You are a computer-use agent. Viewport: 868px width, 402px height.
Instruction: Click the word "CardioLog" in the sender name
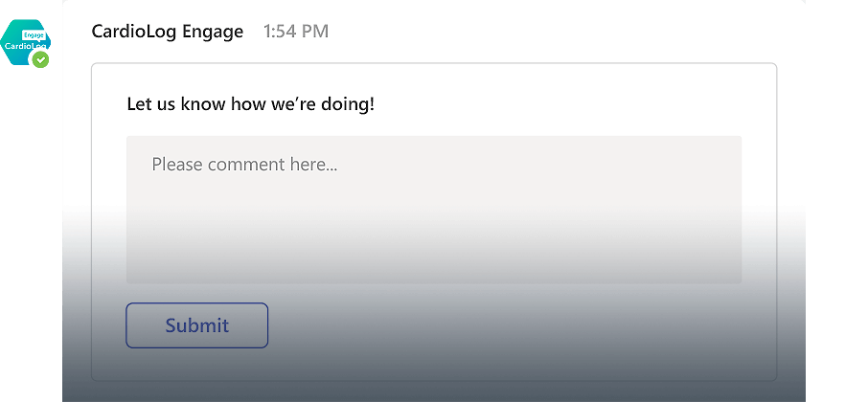pos(134,32)
